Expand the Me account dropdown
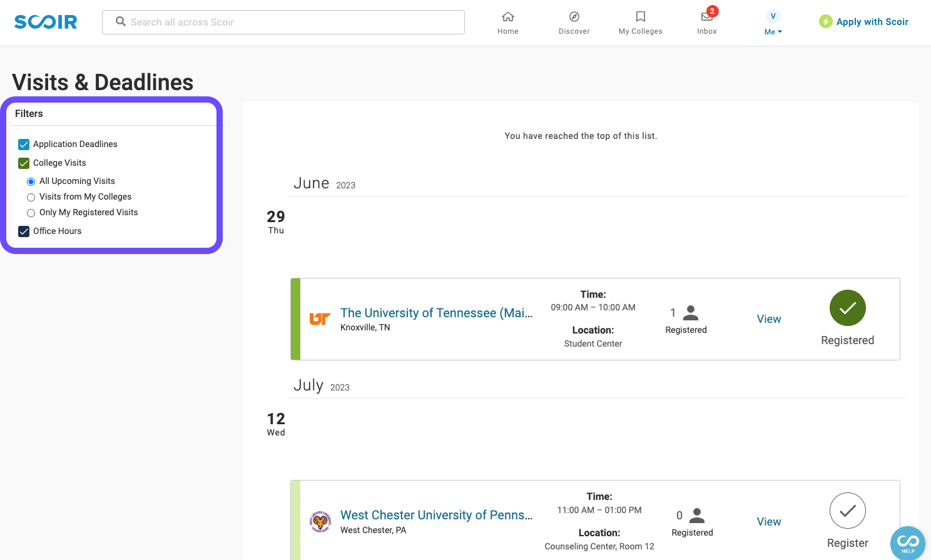The height and width of the screenshot is (560, 931). pyautogui.click(x=773, y=32)
